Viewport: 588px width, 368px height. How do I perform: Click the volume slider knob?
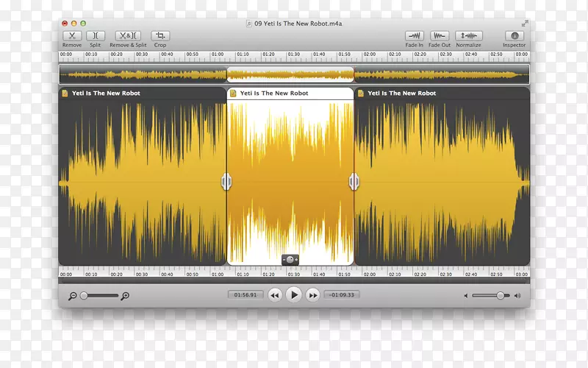[501, 295]
